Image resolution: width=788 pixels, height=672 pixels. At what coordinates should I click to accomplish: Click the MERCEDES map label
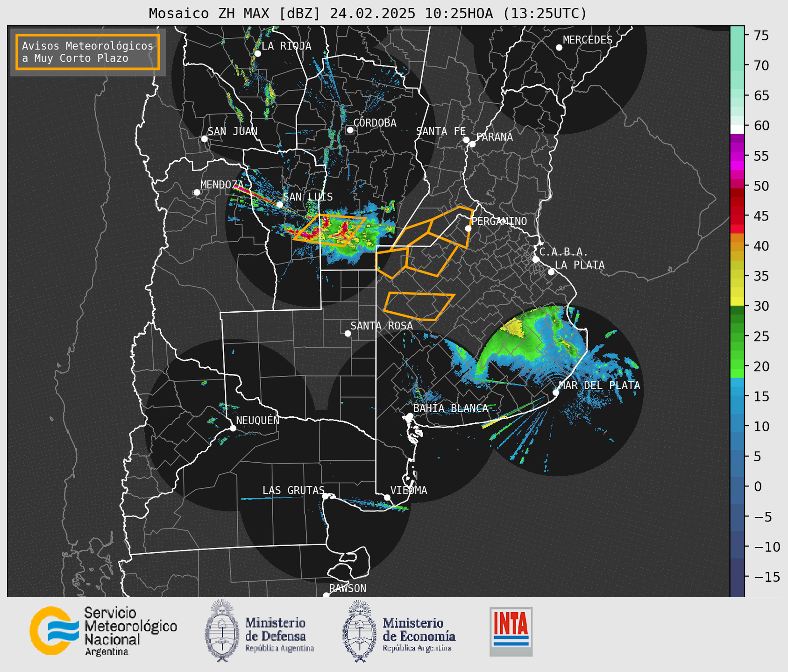tap(588, 40)
